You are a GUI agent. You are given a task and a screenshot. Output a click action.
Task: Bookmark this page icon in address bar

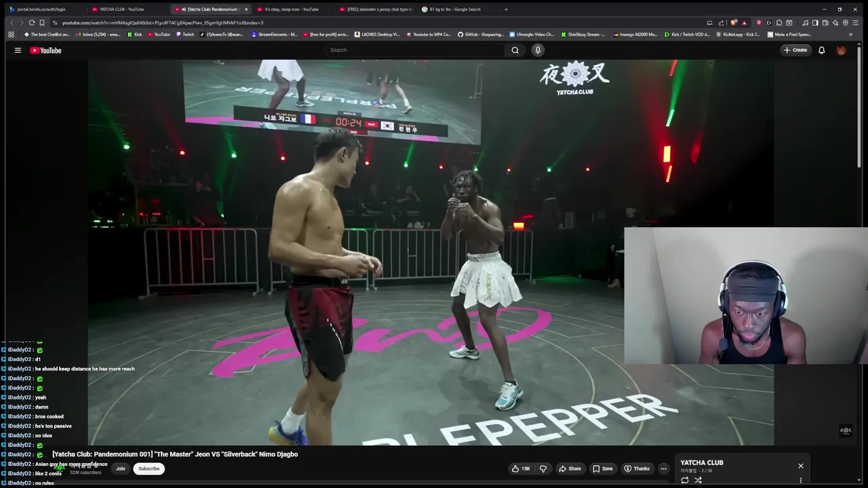pyautogui.click(x=41, y=22)
